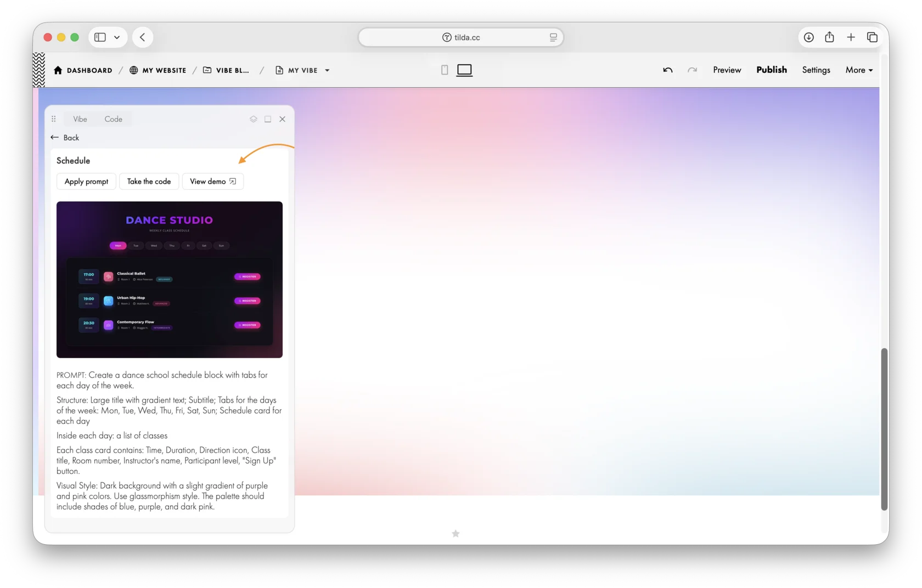Expand the More menu
This screenshot has width=922, height=588.
point(859,70)
